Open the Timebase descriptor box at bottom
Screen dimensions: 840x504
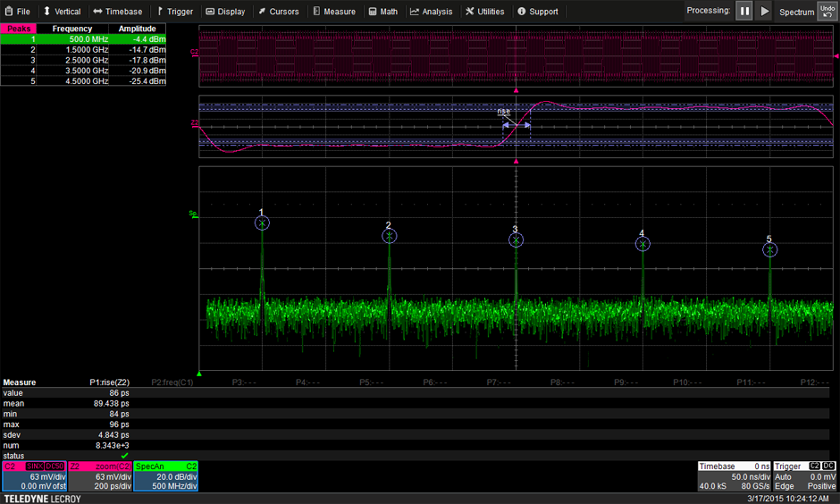coord(734,476)
